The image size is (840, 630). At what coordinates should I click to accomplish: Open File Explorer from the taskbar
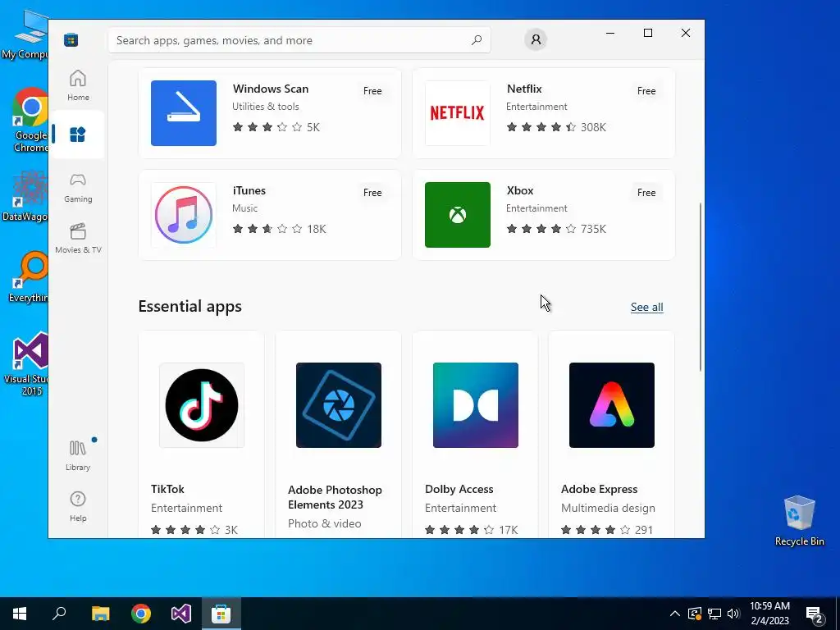100,614
